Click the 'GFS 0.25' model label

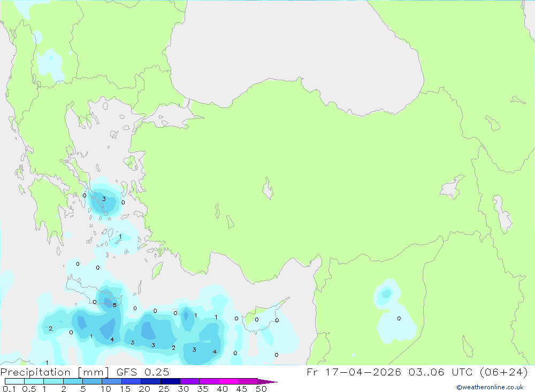tap(143, 372)
